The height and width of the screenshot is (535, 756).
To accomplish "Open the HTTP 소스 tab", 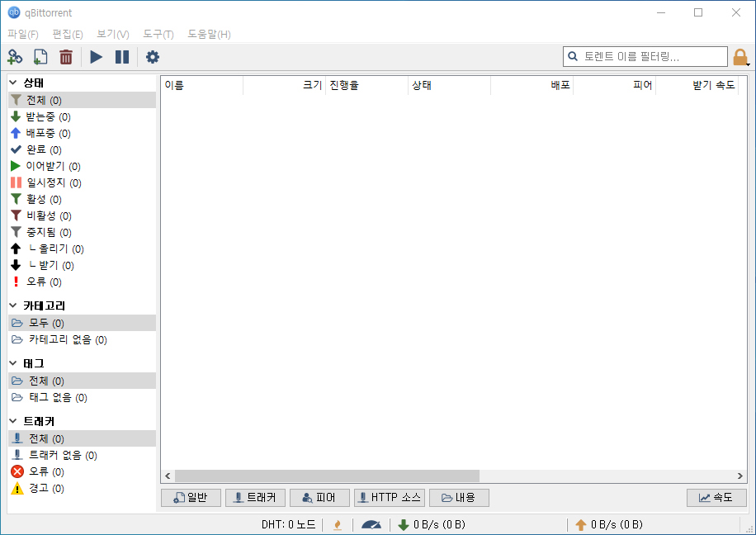I will [390, 497].
